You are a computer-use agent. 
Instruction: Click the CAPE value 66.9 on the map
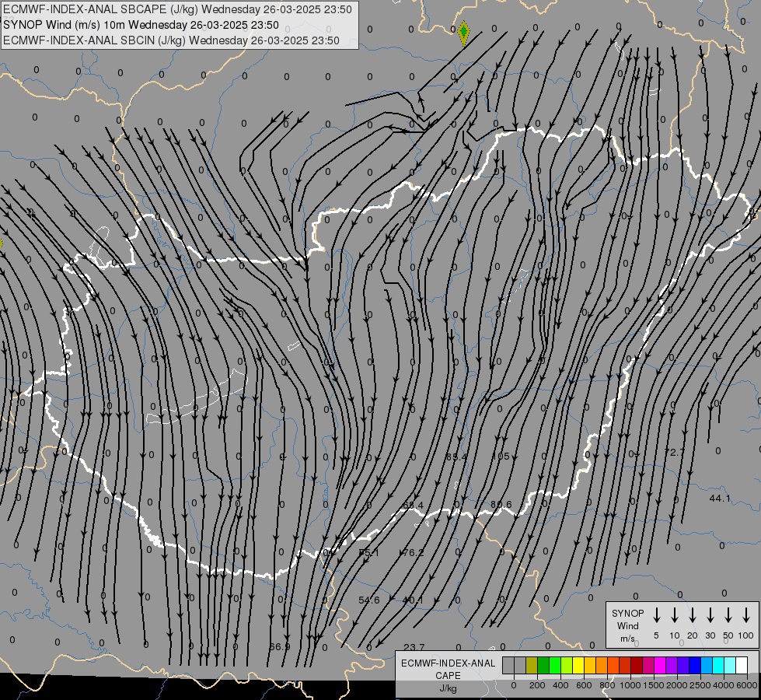280,646
